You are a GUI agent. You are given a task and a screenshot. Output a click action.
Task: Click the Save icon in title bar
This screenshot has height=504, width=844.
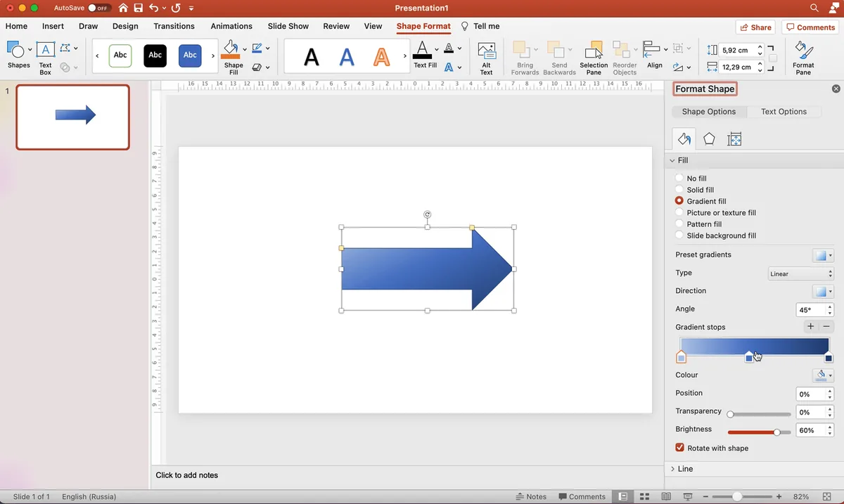(139, 8)
